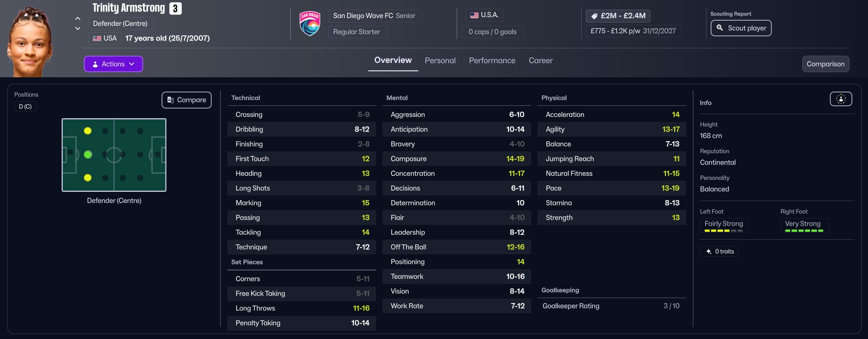Open the Actions dropdown menu
868x339 pixels.
[x=113, y=64]
